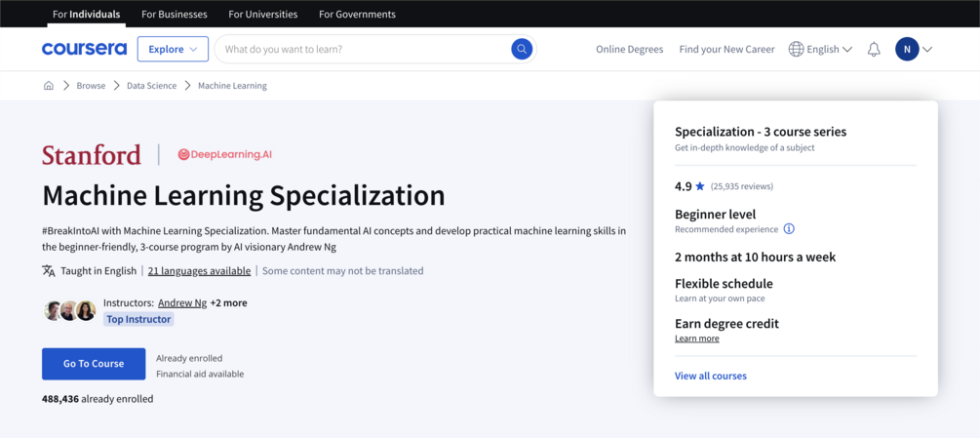Expand the Explore dropdown

173,49
